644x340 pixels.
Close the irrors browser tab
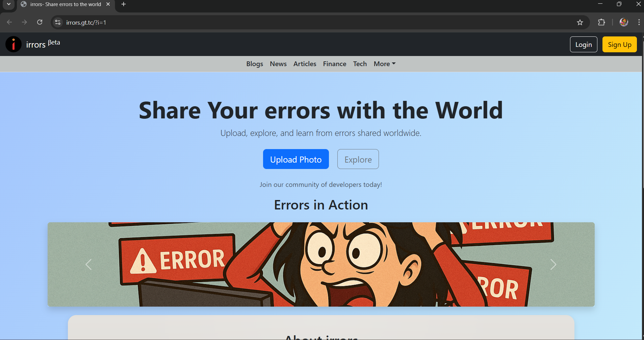pos(108,4)
